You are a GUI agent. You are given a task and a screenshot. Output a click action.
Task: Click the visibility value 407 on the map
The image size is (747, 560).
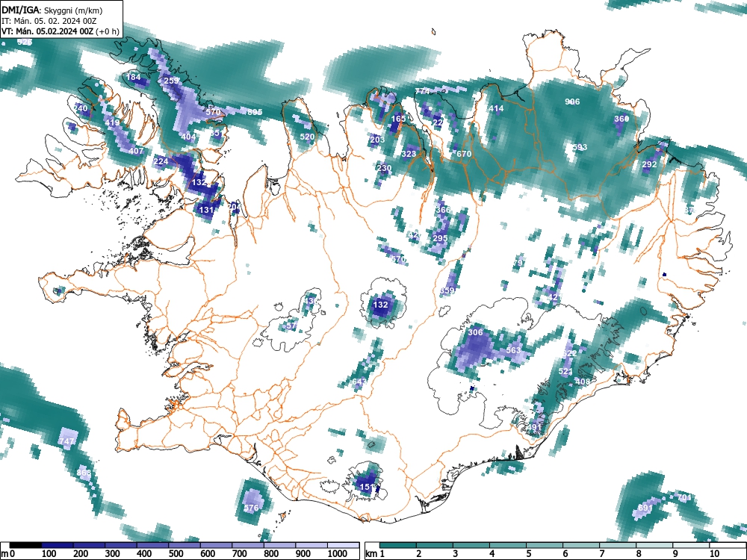click(x=136, y=151)
